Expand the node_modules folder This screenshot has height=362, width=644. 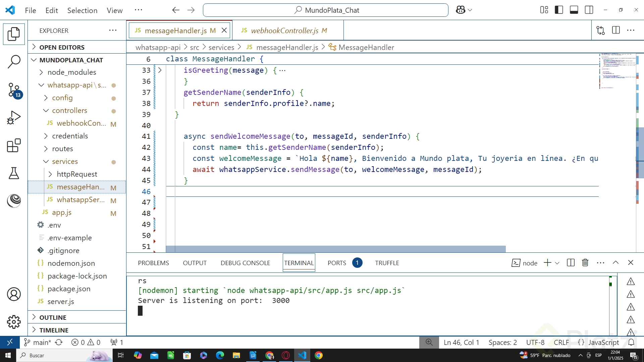(x=71, y=72)
